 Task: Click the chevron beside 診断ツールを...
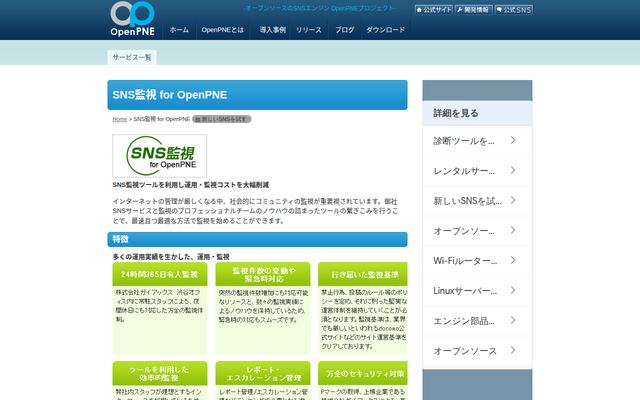point(513,140)
